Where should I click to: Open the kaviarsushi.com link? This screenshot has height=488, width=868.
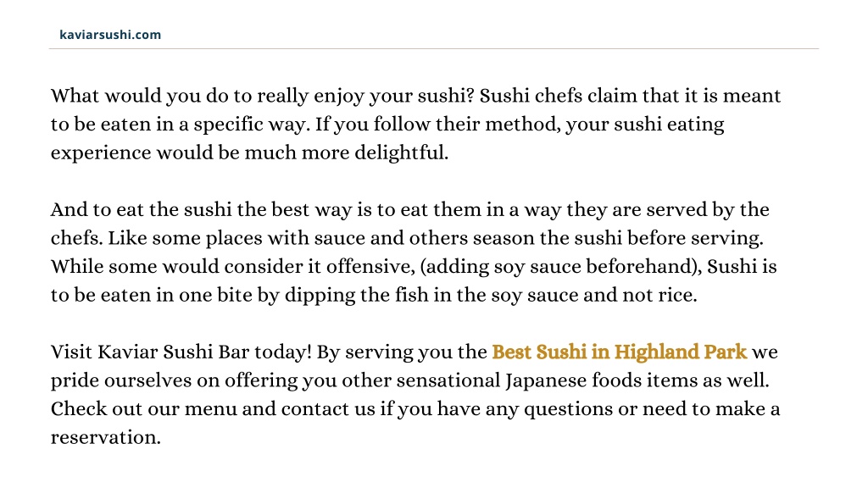pyautogui.click(x=110, y=34)
